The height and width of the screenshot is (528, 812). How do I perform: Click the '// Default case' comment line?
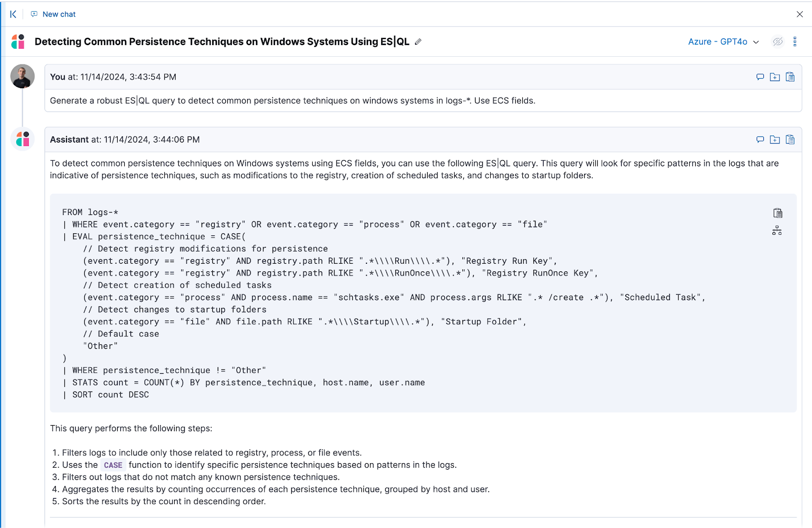121,334
